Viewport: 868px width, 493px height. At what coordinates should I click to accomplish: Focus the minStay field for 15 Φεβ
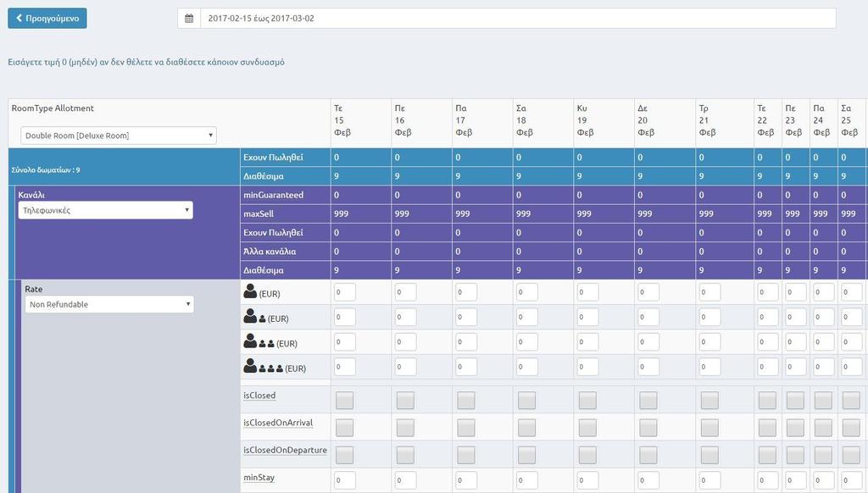pyautogui.click(x=344, y=480)
